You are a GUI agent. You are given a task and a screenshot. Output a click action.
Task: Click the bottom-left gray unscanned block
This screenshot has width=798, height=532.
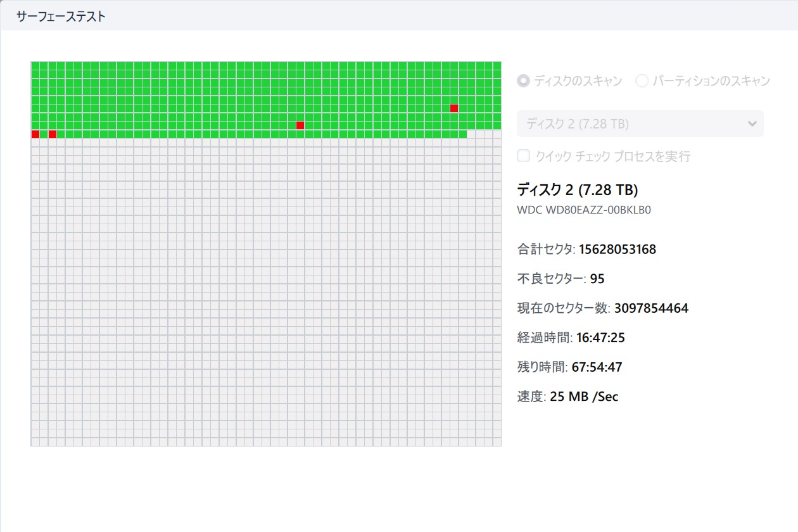coord(35,441)
